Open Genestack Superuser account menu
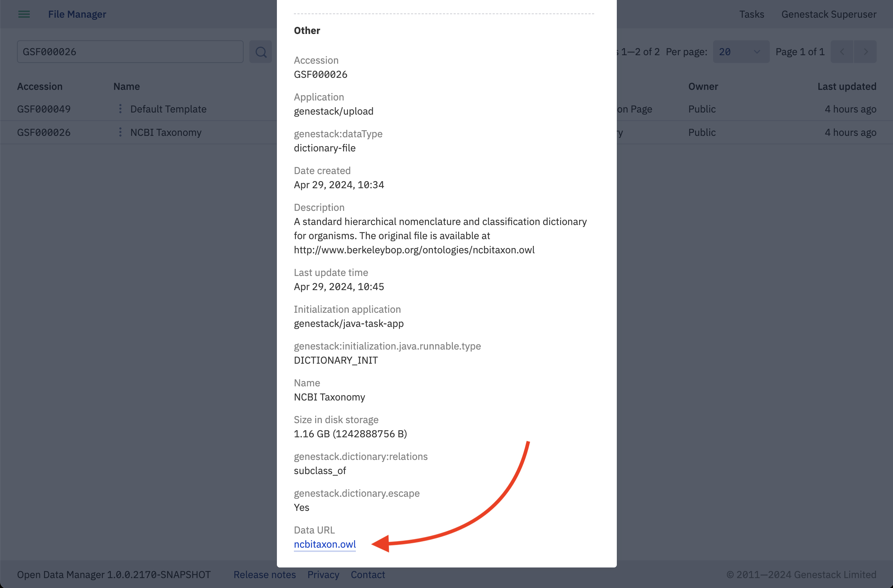The image size is (893, 588). click(829, 14)
